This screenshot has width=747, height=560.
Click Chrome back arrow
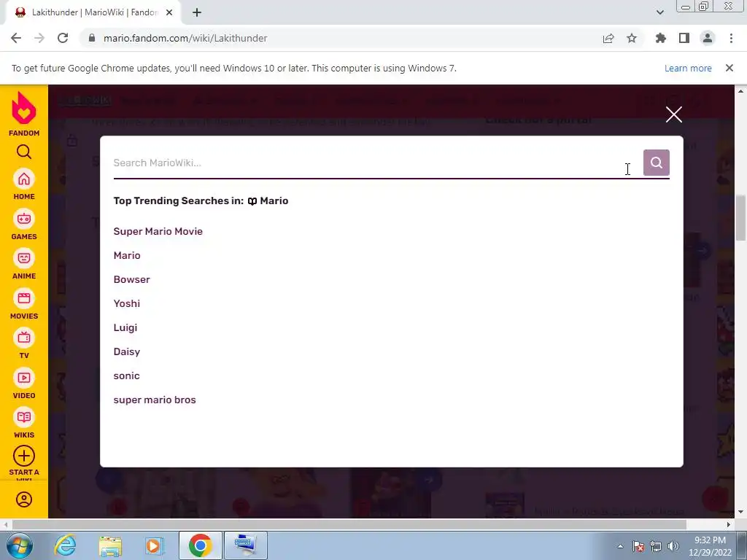coord(16,38)
